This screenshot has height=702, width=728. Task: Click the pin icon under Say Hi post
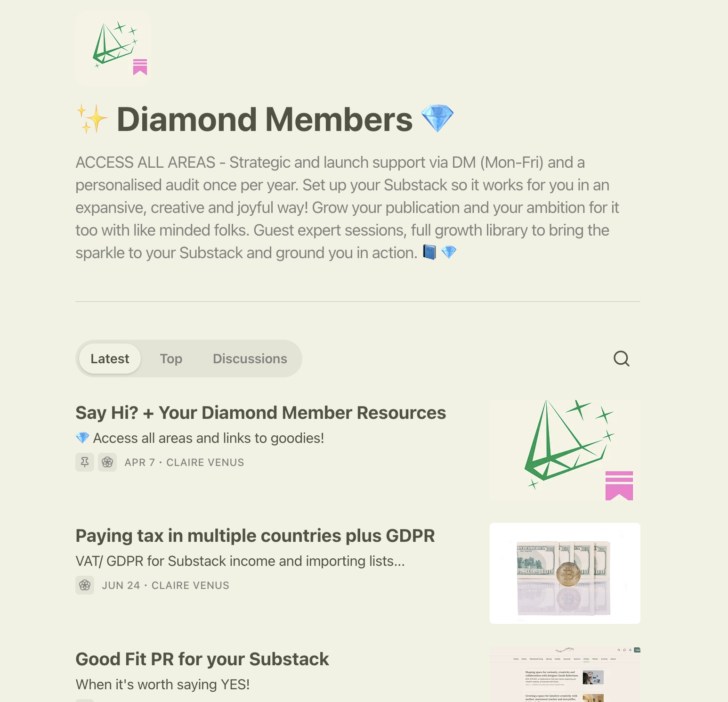pyautogui.click(x=85, y=462)
